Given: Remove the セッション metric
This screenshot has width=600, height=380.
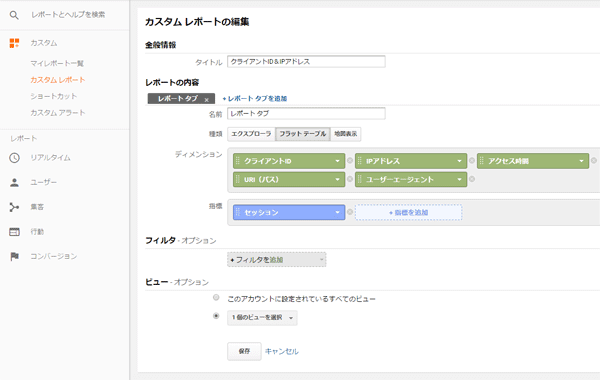Looking at the screenshot, I should [350, 212].
